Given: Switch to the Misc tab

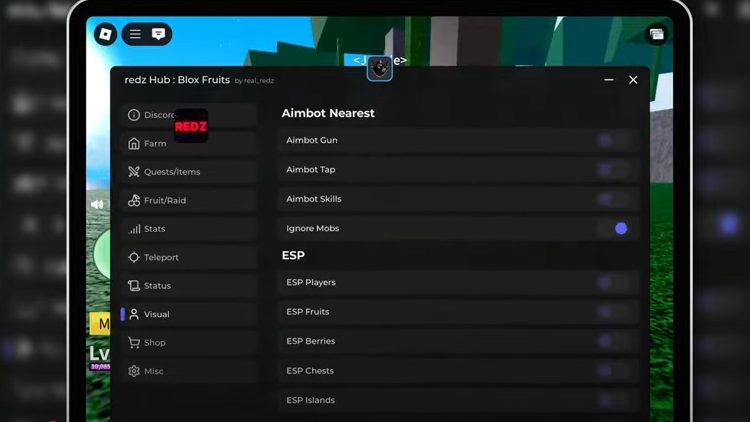Looking at the screenshot, I should click(x=189, y=371).
